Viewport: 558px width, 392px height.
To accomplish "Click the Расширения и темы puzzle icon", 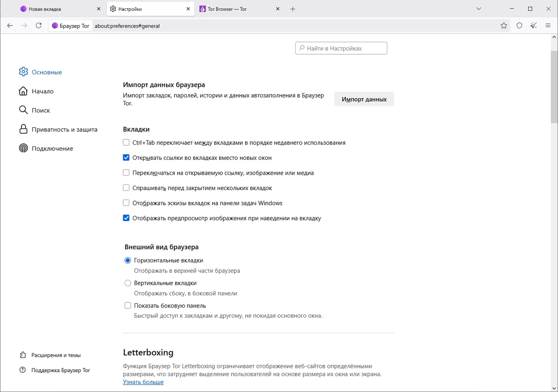I will tap(23, 355).
